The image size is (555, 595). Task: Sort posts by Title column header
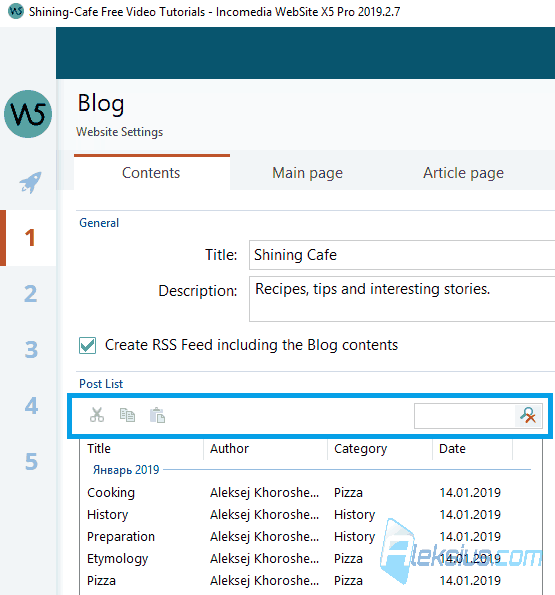tap(142, 449)
